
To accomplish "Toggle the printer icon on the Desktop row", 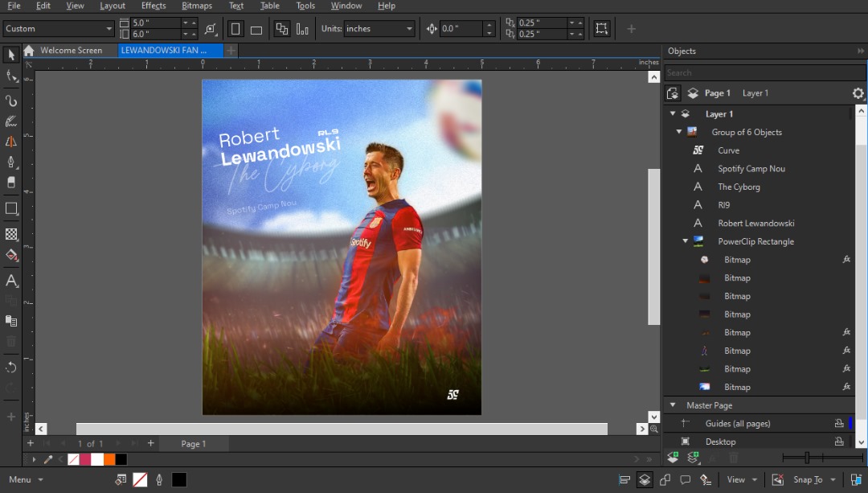I will [839, 442].
